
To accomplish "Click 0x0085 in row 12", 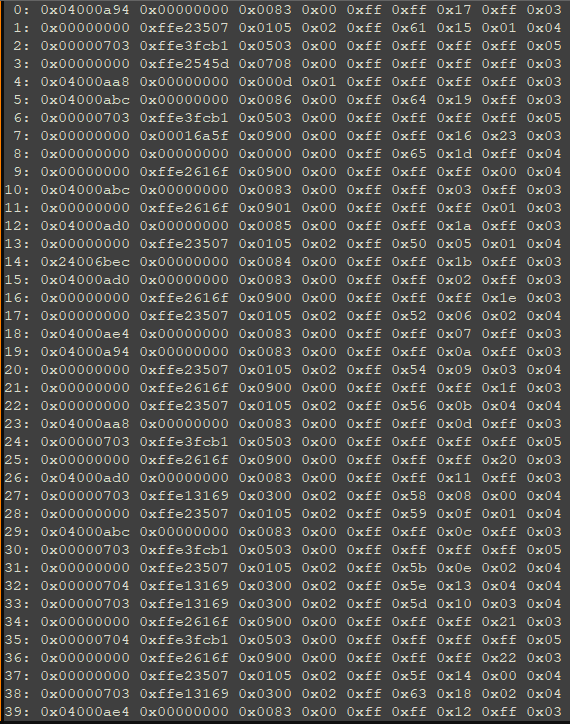I will [265, 226].
